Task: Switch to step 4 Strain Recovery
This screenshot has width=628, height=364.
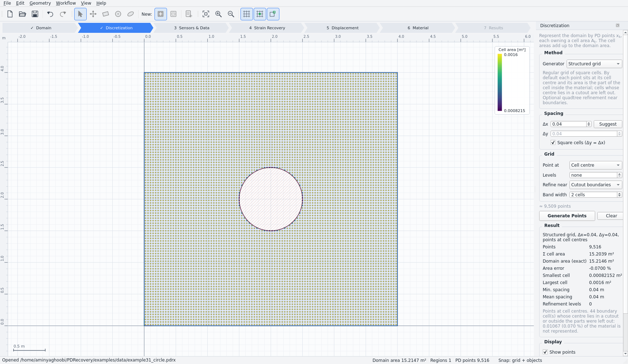Action: (267, 28)
